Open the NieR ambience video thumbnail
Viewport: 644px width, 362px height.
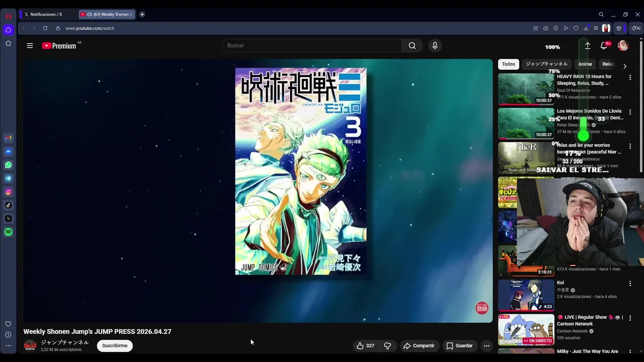[x=526, y=157]
